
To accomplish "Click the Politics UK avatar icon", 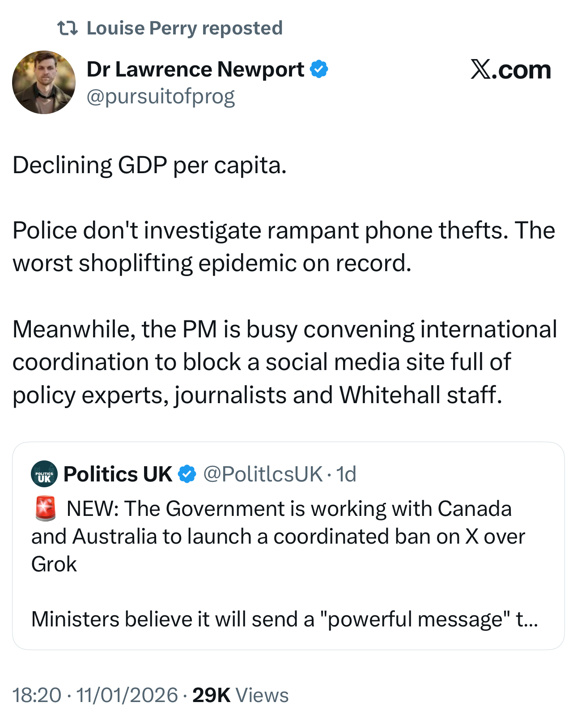I will (x=44, y=474).
